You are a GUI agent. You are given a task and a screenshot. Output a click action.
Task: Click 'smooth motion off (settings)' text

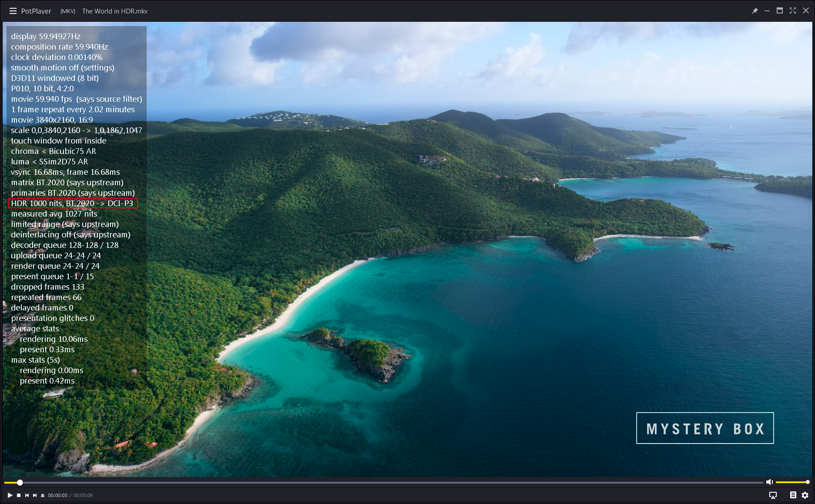point(63,68)
